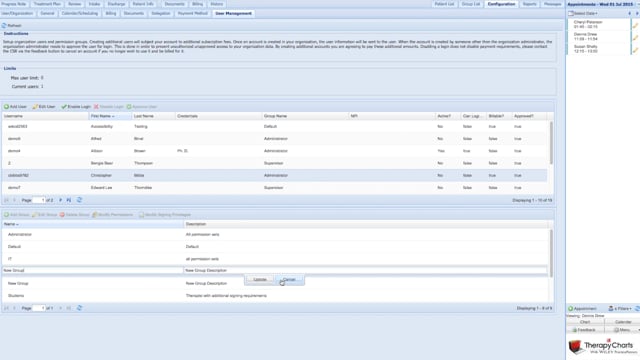This screenshot has width=640, height=360.
Task: Sort users by Last Name column header
Action: click(x=153, y=116)
